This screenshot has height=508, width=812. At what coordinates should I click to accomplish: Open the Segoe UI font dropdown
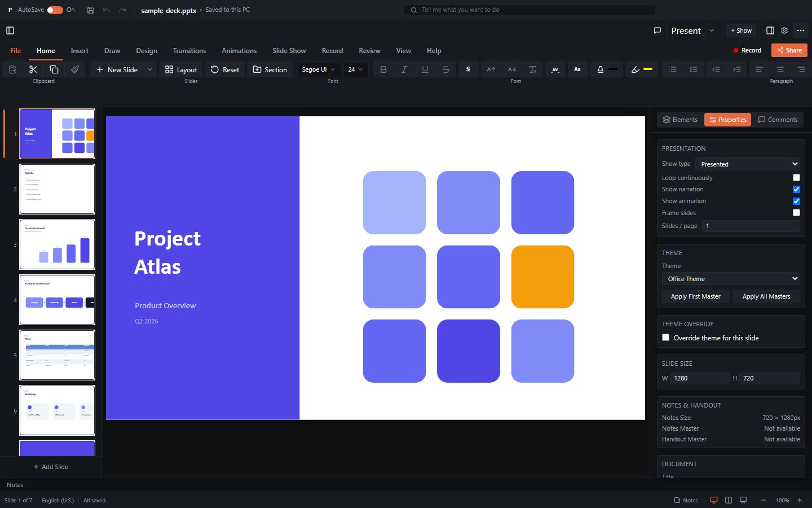(319, 69)
